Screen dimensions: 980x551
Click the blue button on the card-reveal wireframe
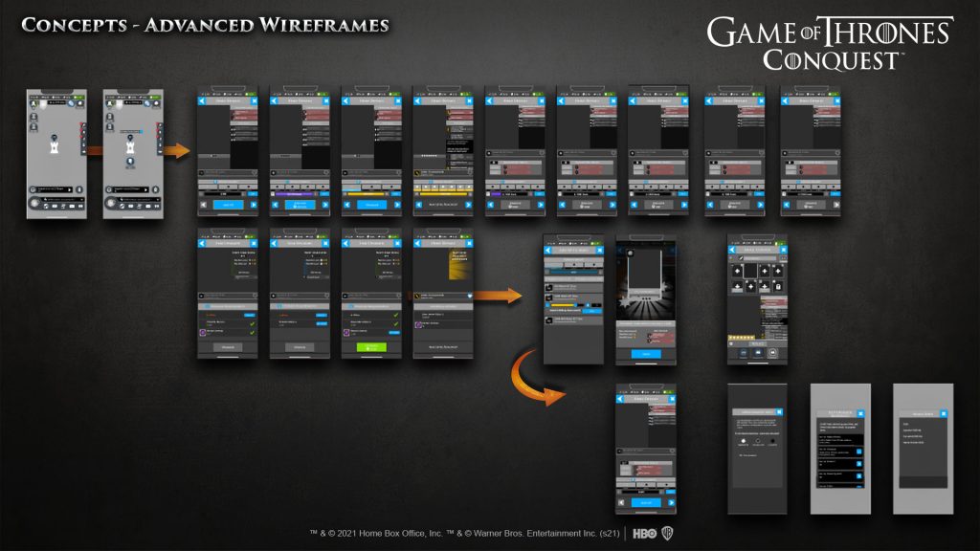(646, 354)
